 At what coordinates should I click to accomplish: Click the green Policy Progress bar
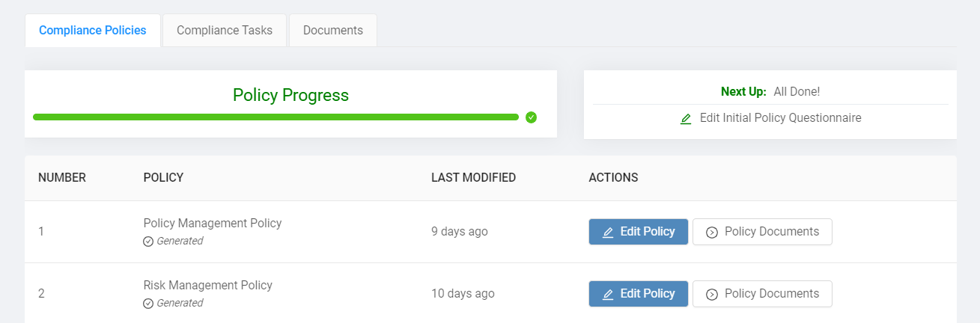coord(276,117)
